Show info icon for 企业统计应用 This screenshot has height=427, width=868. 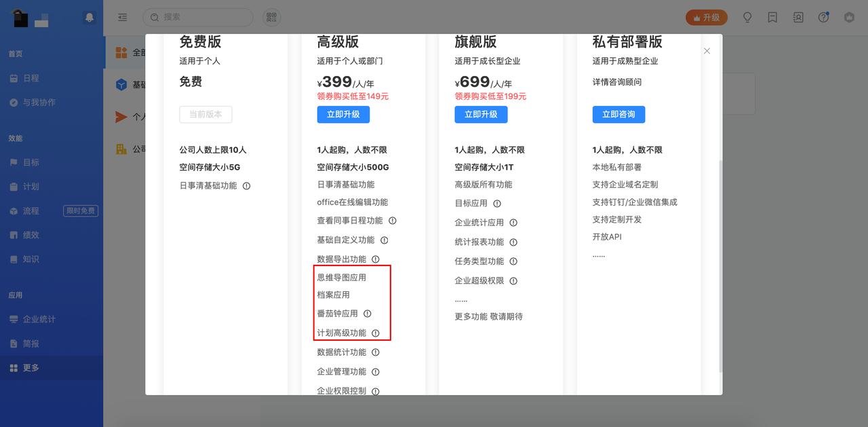[513, 223]
